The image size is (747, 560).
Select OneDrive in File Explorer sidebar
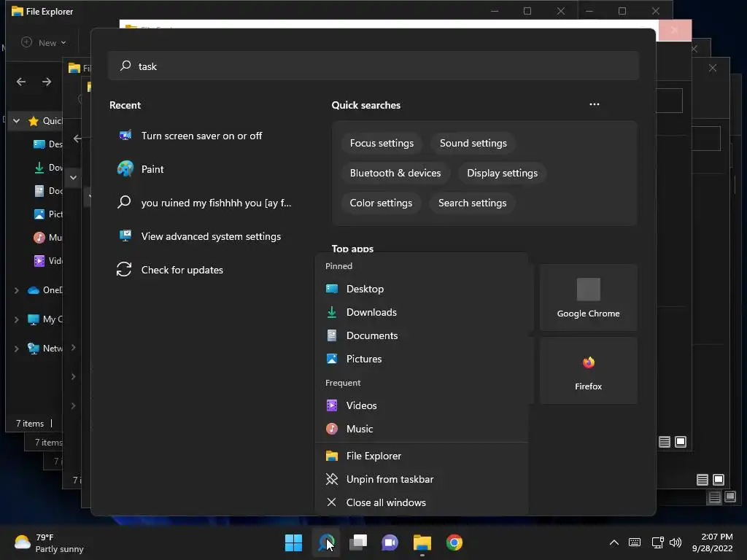(x=44, y=290)
